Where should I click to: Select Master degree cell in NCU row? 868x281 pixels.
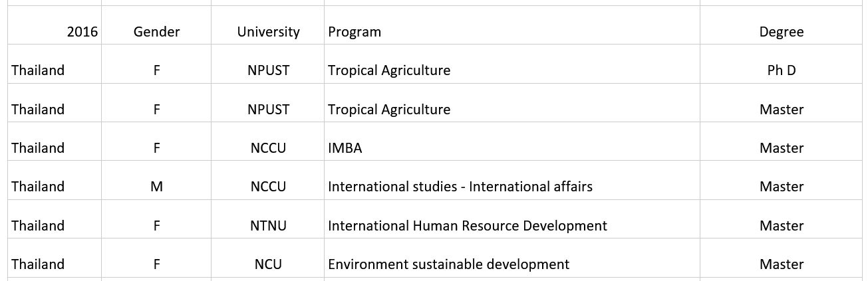(x=782, y=264)
